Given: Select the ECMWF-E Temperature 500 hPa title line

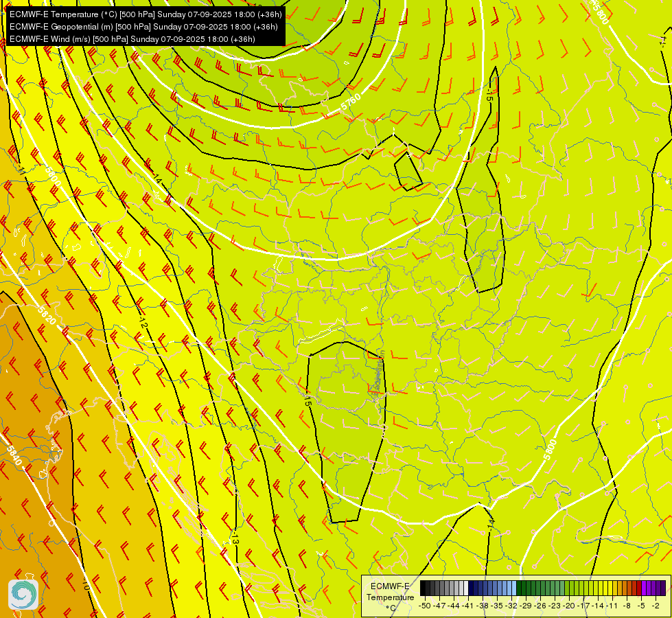Looking at the screenshot, I should pos(146,14).
